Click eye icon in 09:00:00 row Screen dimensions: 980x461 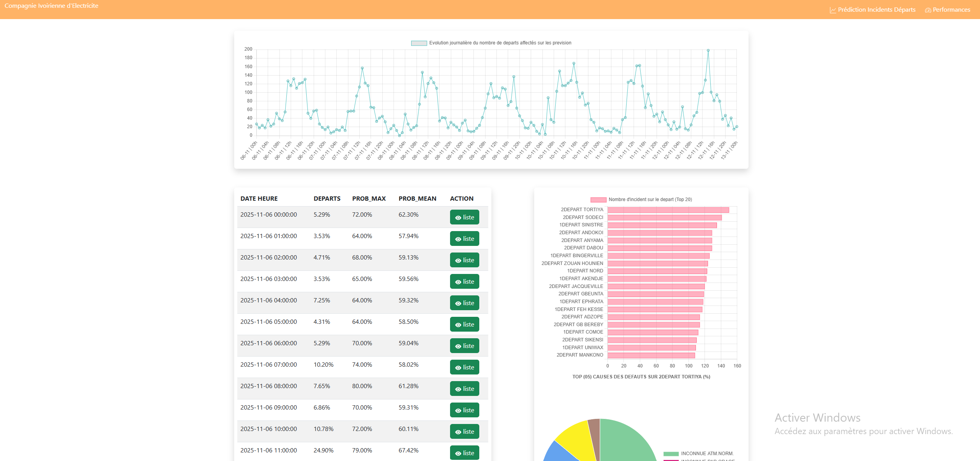click(458, 411)
